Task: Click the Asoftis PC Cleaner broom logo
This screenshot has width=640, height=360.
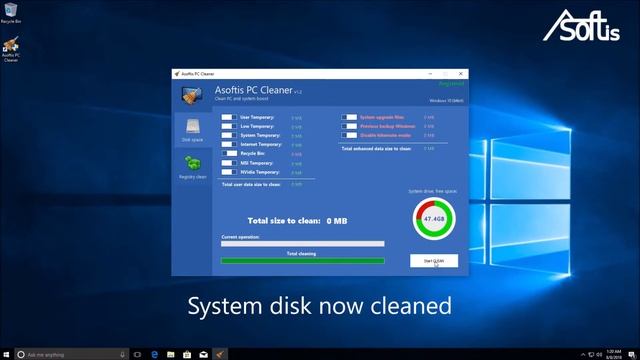Action: (x=191, y=95)
